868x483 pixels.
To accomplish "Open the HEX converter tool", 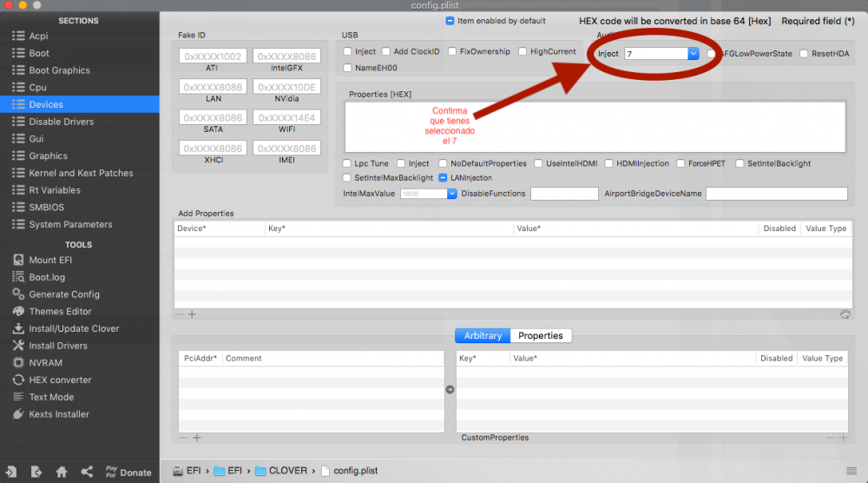I will (52, 380).
